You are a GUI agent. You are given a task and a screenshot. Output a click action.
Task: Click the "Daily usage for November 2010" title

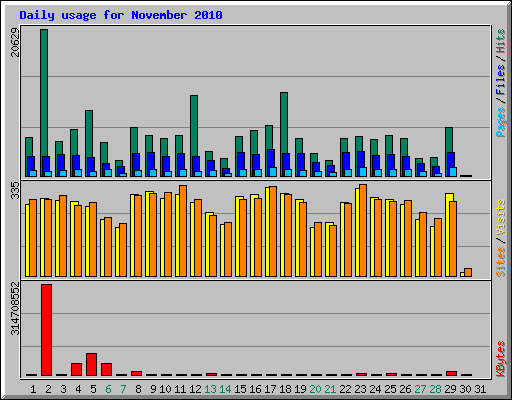(121, 15)
